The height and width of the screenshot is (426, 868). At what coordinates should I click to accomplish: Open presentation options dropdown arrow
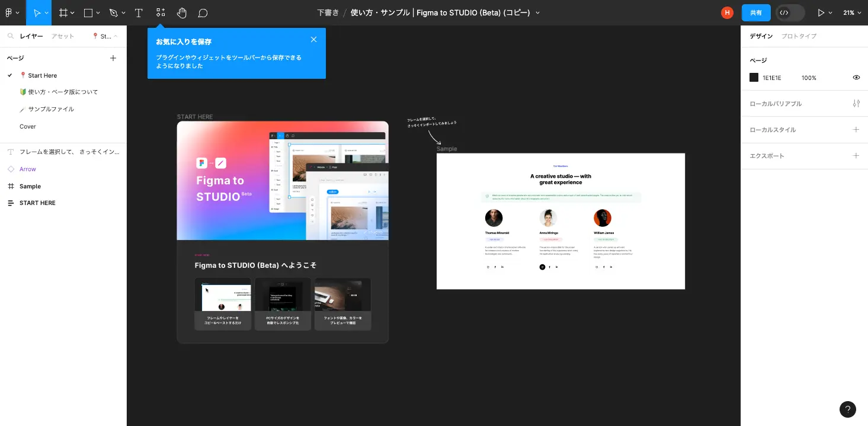[830, 13]
